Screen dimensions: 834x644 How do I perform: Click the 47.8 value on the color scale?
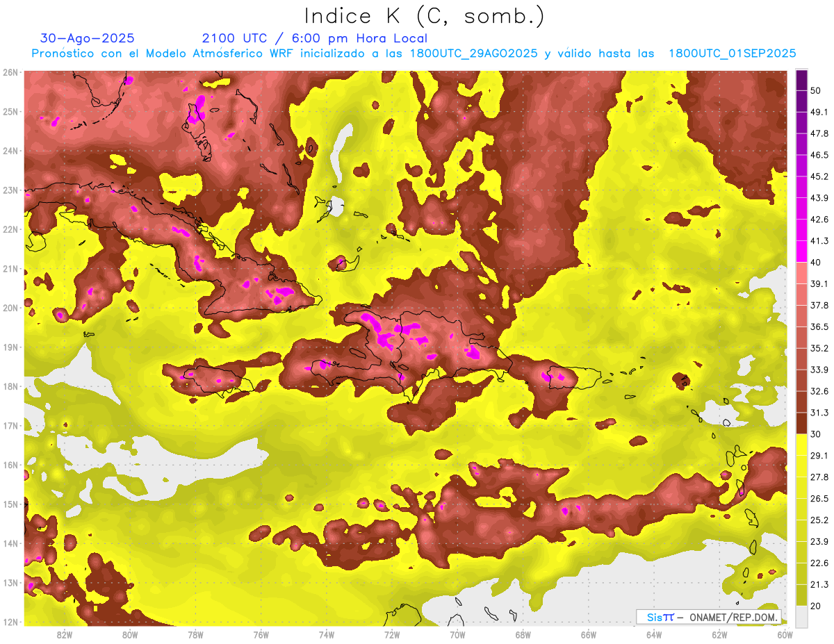819,133
